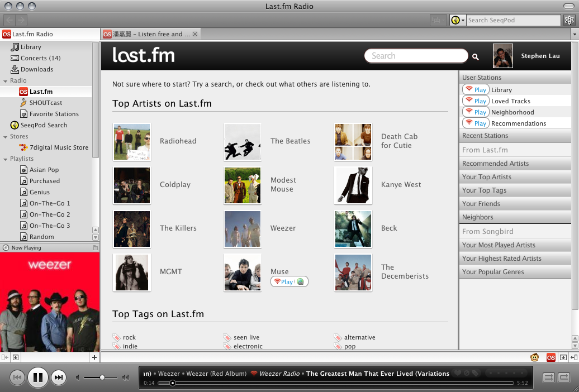Open the tab list dropdown
Viewport: 579px width, 392px height.
(575, 34)
